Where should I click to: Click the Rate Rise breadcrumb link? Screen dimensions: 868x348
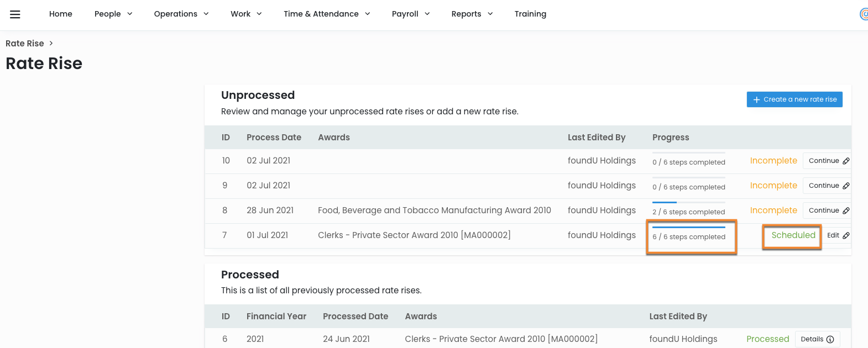click(25, 44)
